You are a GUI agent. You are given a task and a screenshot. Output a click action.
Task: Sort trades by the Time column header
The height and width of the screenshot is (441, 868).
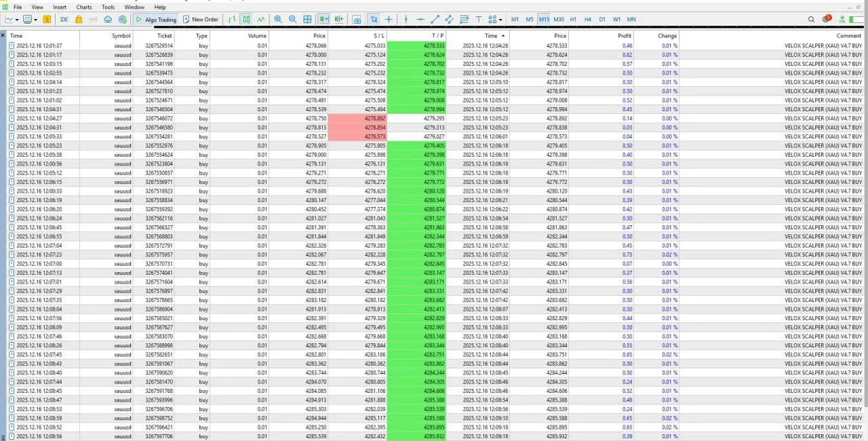(x=16, y=36)
